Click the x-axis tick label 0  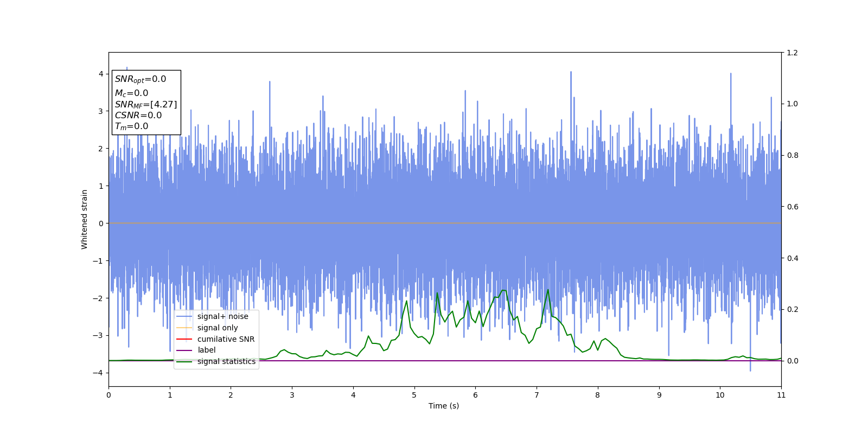(x=108, y=395)
